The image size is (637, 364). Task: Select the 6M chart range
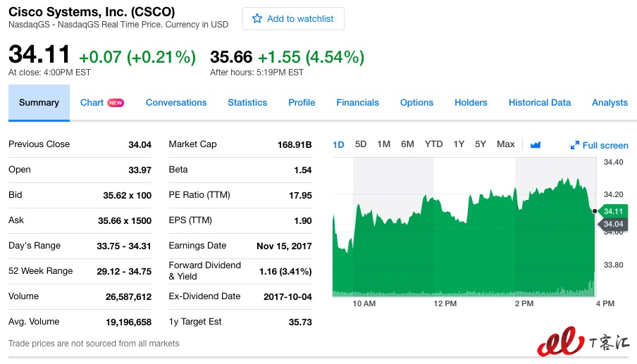click(407, 144)
